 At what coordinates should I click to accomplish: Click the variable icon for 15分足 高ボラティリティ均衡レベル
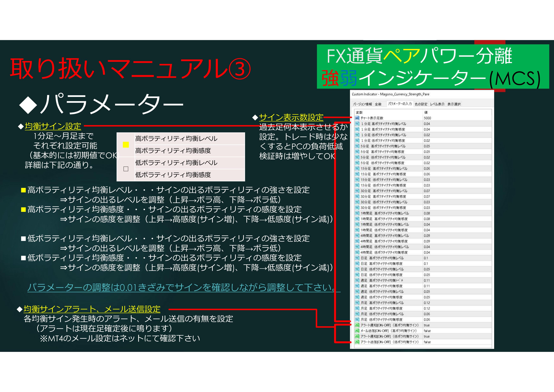pos(357,168)
